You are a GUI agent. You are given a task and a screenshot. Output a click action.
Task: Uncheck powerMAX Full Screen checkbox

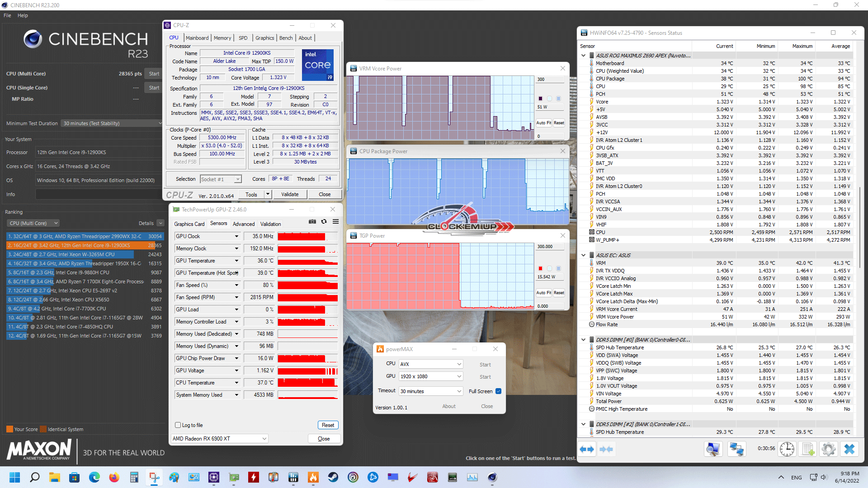[x=498, y=391]
